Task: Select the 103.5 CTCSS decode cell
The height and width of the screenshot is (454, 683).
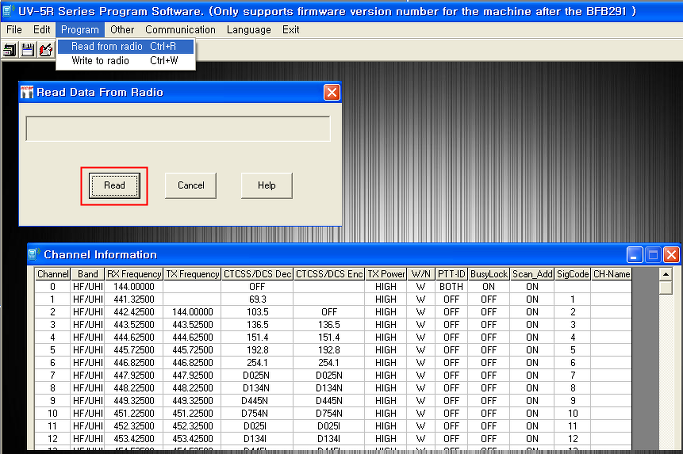Action: pos(257,312)
